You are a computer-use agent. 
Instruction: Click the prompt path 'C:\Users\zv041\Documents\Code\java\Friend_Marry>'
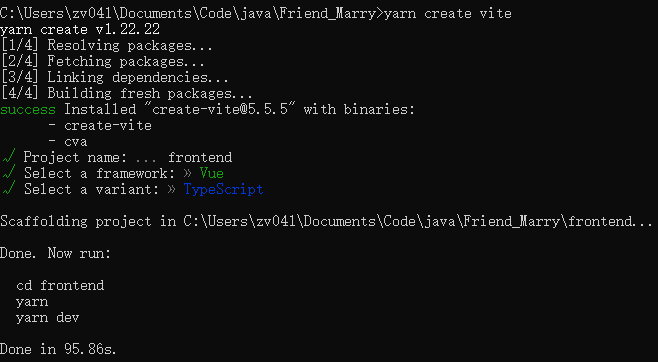[192, 13]
